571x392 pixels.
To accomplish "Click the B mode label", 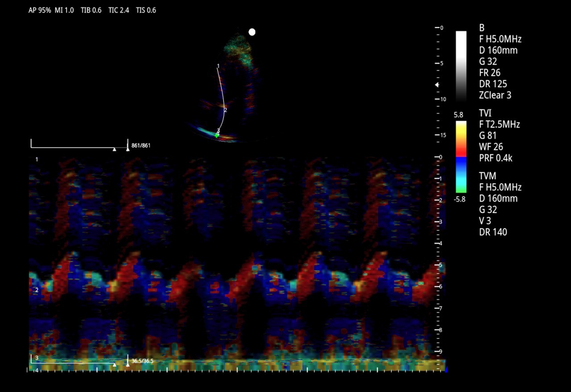I will point(482,28).
